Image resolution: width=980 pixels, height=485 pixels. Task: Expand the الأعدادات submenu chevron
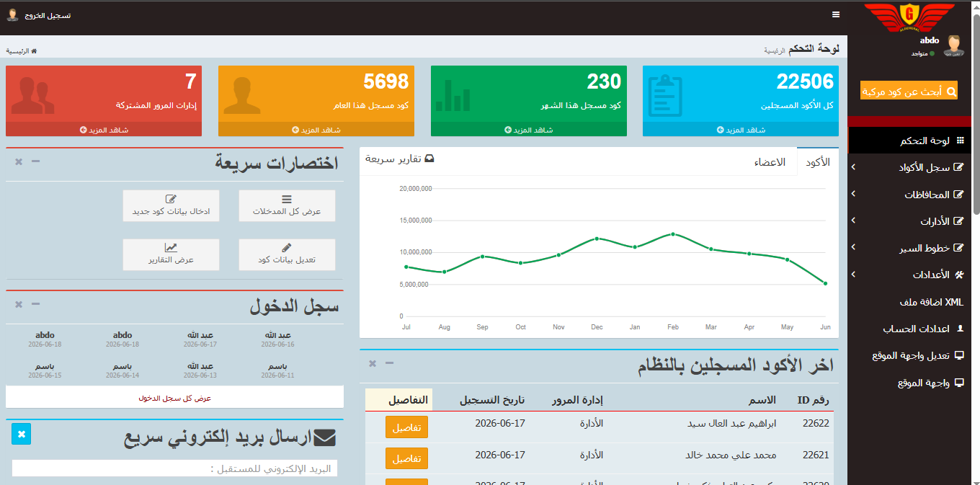click(x=853, y=275)
